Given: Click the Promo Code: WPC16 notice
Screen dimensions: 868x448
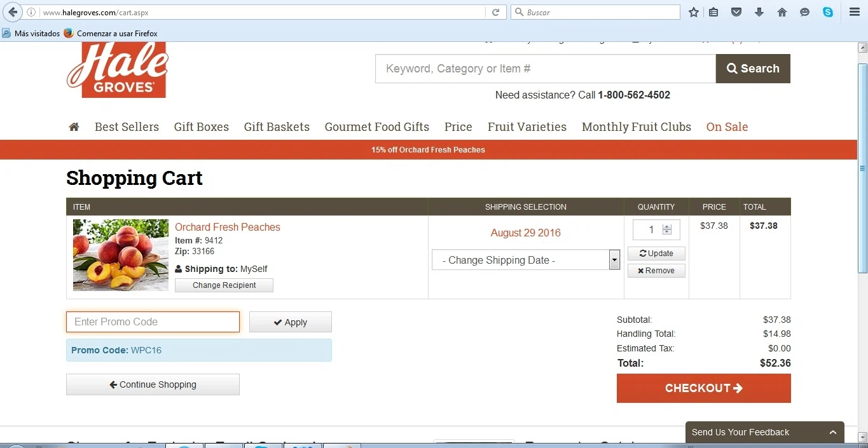Looking at the screenshot, I should [199, 350].
